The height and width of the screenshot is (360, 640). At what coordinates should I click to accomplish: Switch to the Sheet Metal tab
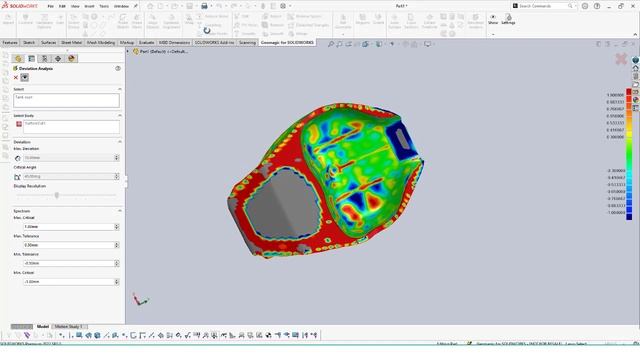71,42
